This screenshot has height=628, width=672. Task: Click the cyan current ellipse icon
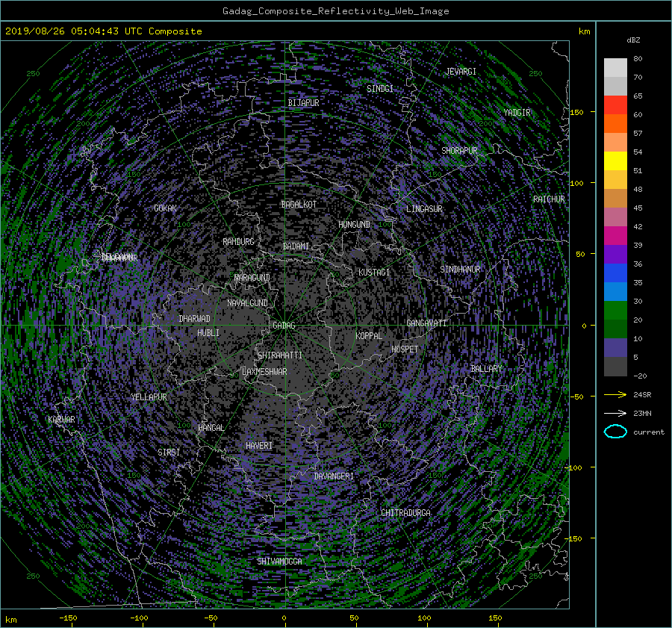[x=615, y=432]
